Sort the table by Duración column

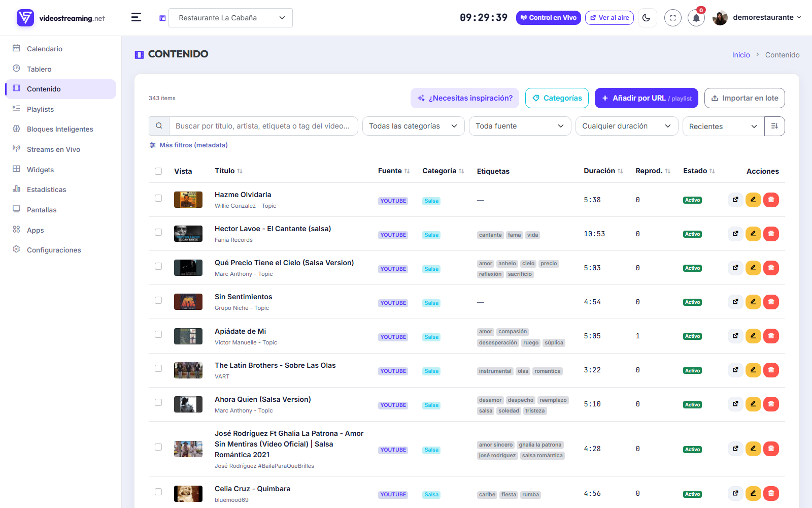(x=603, y=171)
